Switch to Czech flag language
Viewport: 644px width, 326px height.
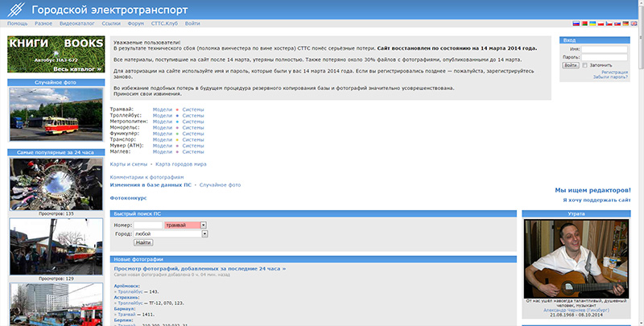coord(609,24)
